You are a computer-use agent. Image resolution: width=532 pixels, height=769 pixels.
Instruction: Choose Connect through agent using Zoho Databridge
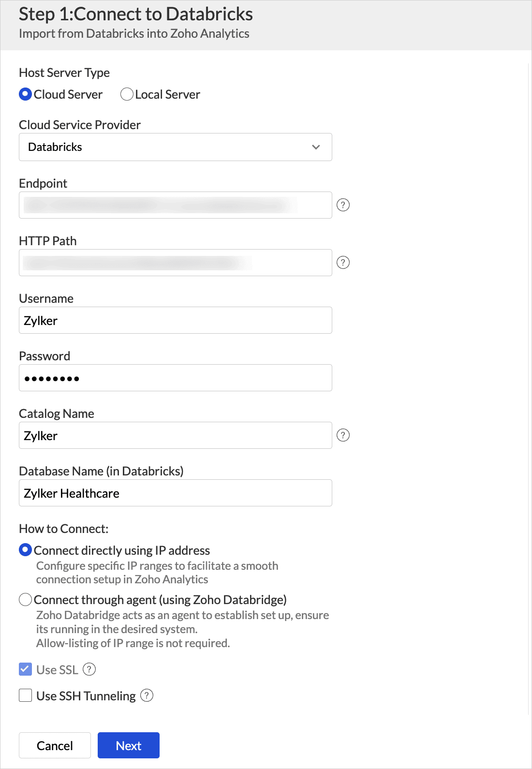pyautogui.click(x=26, y=600)
